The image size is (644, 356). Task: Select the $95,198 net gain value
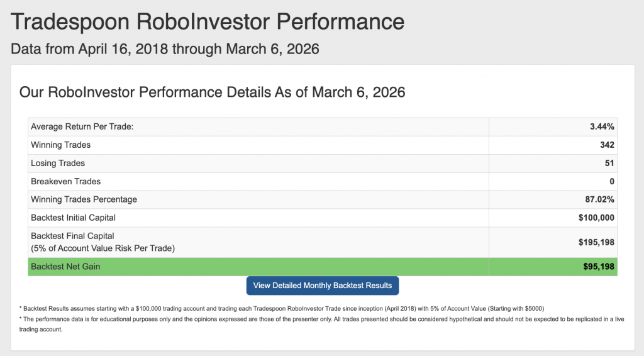click(x=599, y=267)
